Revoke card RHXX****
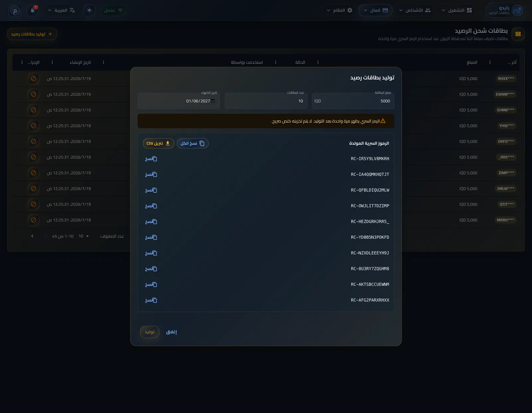Screen dimensions: 532x413 click(34, 79)
